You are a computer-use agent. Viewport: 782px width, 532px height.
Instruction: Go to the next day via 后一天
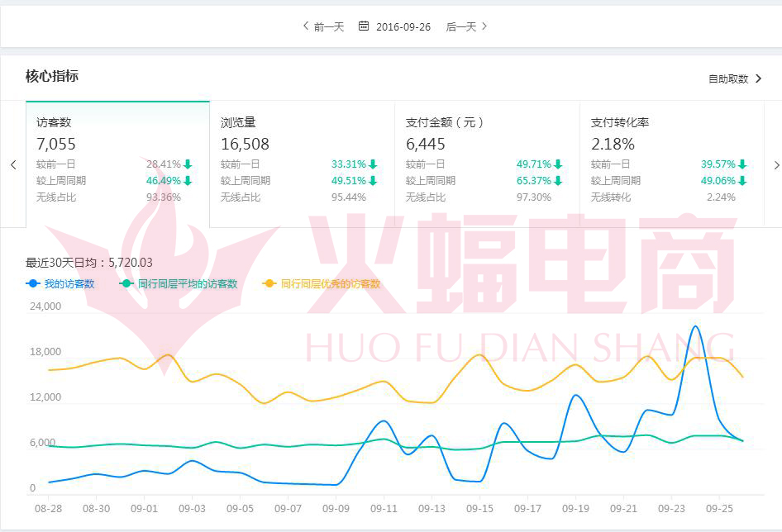(x=466, y=26)
